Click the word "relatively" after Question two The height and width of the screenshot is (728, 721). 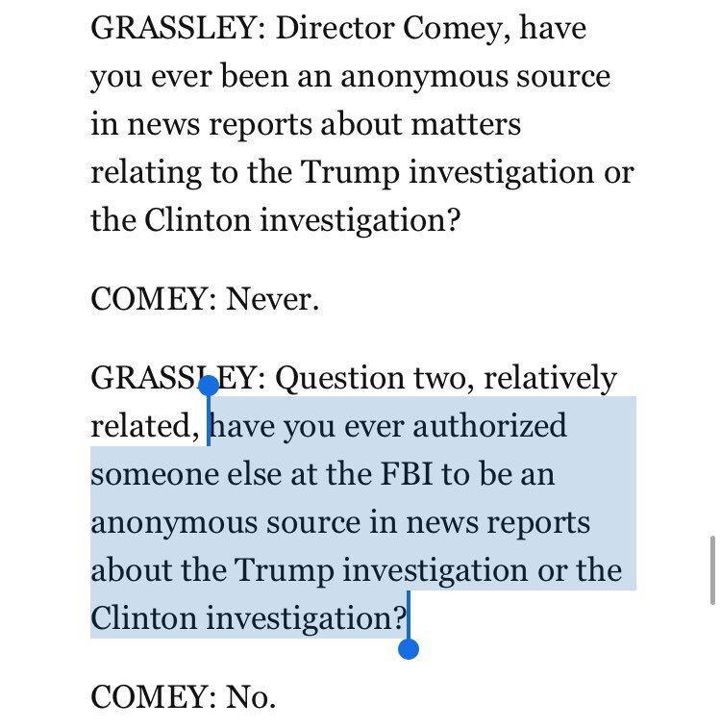tap(550, 378)
